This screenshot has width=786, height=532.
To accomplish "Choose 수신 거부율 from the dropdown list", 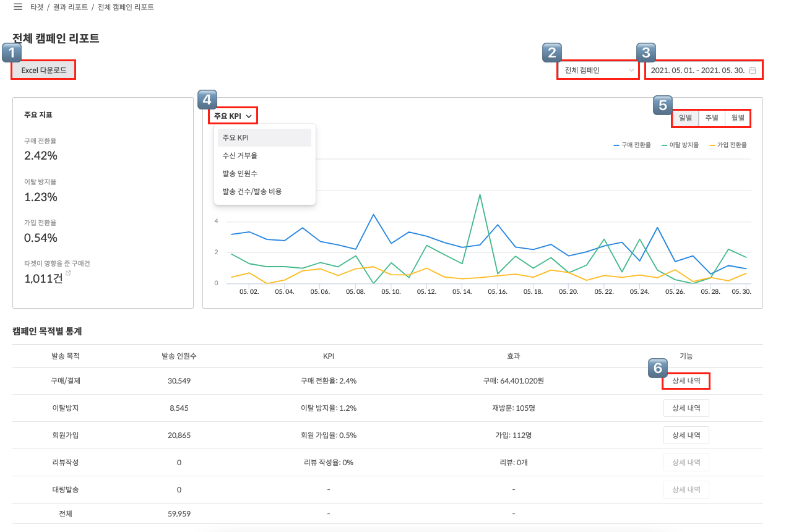I will click(x=240, y=156).
